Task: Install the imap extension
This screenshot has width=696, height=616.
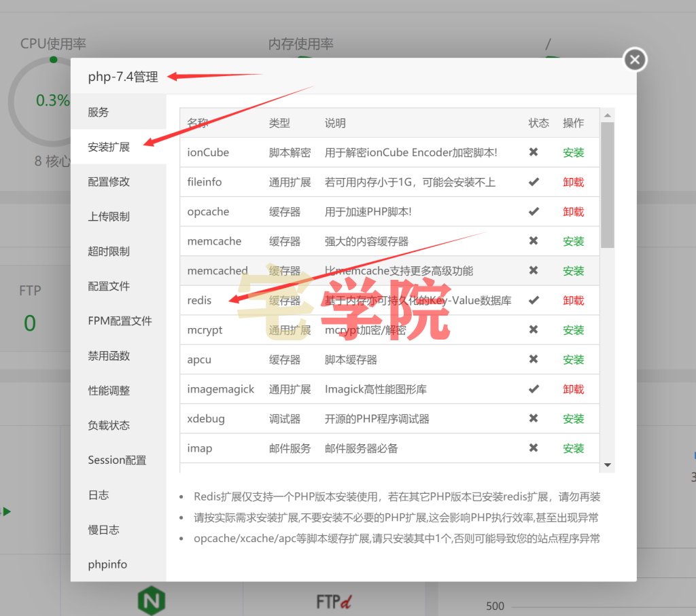Action: 573,448
